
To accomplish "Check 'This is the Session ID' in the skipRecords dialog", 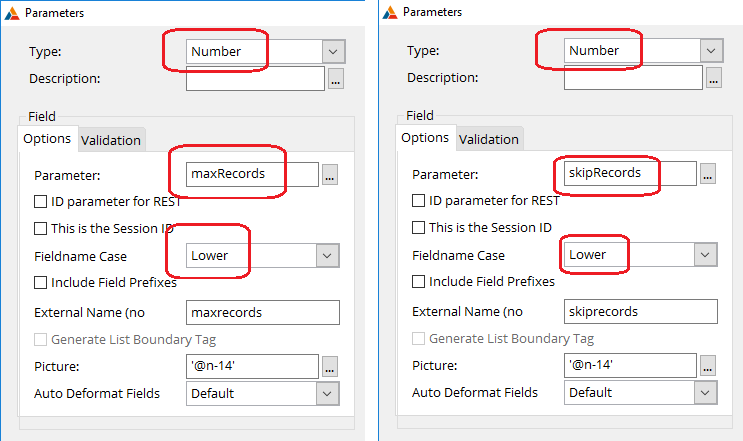I will point(419,228).
